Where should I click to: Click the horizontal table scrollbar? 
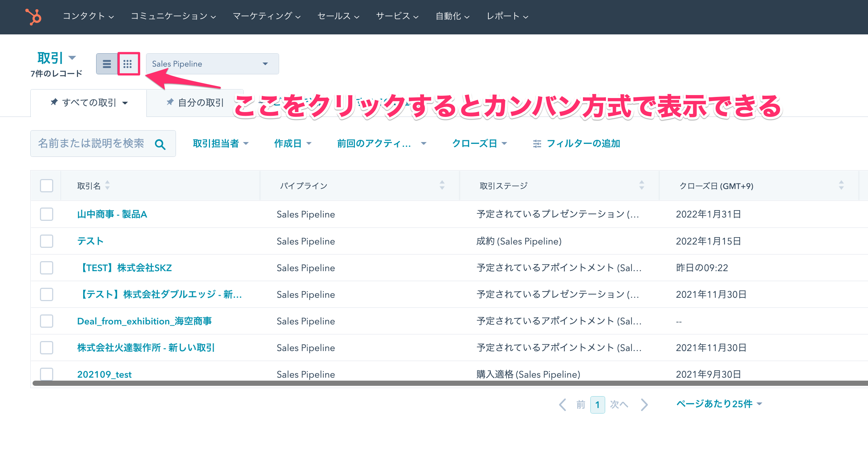(x=450, y=383)
